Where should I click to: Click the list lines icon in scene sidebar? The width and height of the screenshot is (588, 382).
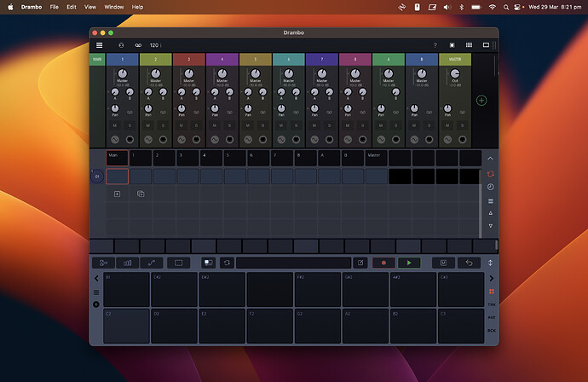click(491, 200)
